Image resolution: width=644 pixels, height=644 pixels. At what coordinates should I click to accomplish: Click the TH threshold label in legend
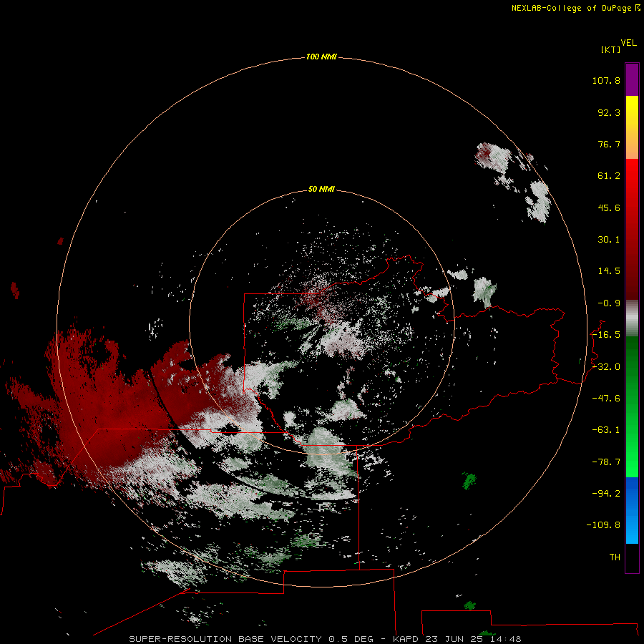(615, 557)
